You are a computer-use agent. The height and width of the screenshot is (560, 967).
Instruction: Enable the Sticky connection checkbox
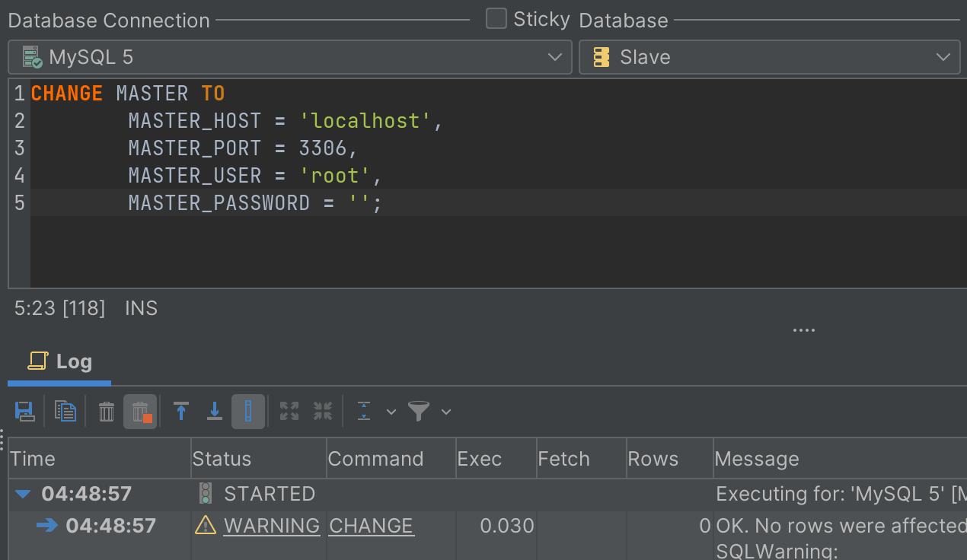496,18
